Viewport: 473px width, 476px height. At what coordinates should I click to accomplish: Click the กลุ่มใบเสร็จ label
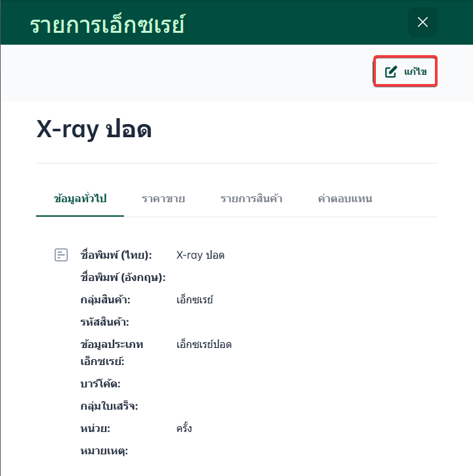pyautogui.click(x=109, y=406)
